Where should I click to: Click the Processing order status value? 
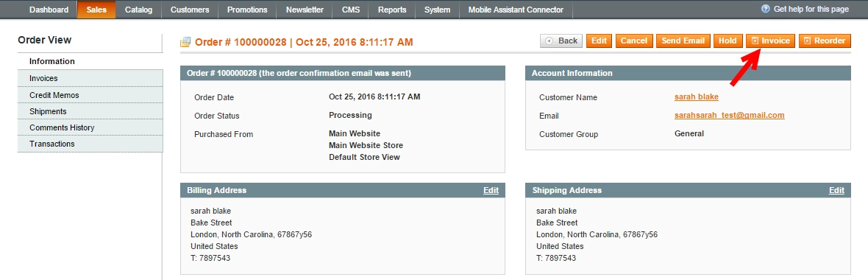tap(350, 116)
